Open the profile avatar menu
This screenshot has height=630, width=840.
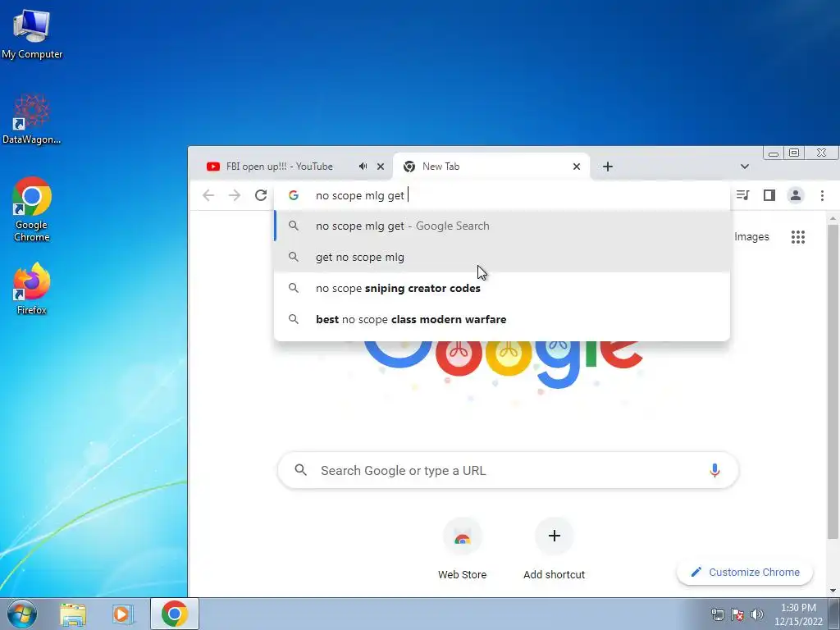pos(796,195)
